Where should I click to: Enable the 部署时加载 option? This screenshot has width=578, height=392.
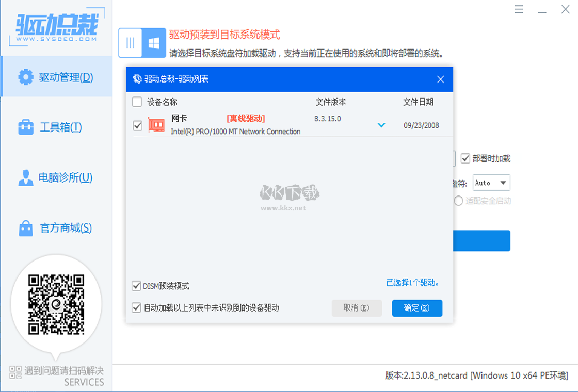[x=465, y=158]
